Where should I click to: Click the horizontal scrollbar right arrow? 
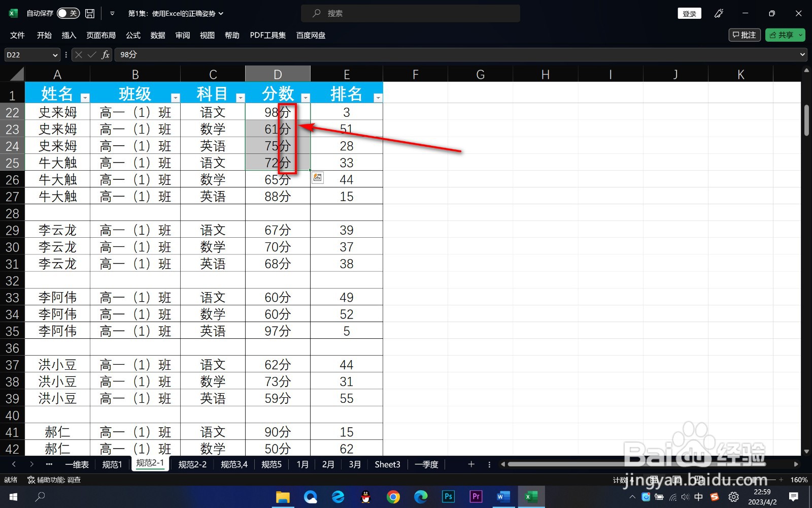(796, 464)
